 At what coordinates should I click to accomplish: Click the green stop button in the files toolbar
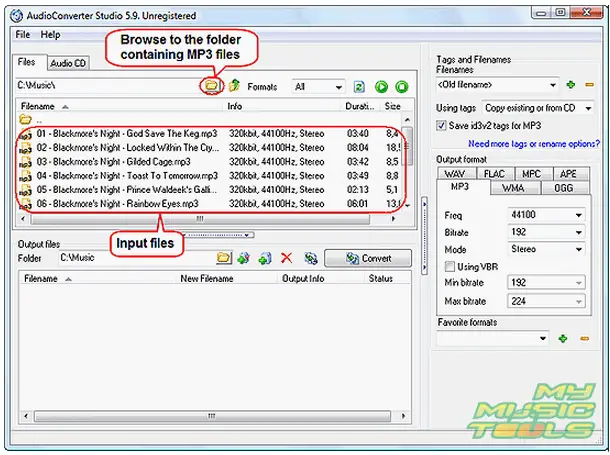click(x=401, y=86)
